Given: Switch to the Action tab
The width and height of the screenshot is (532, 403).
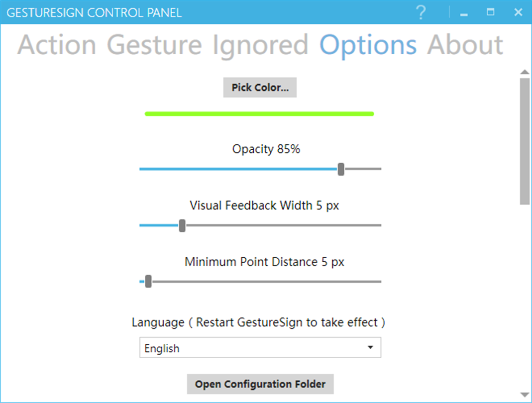Looking at the screenshot, I should 57,45.
